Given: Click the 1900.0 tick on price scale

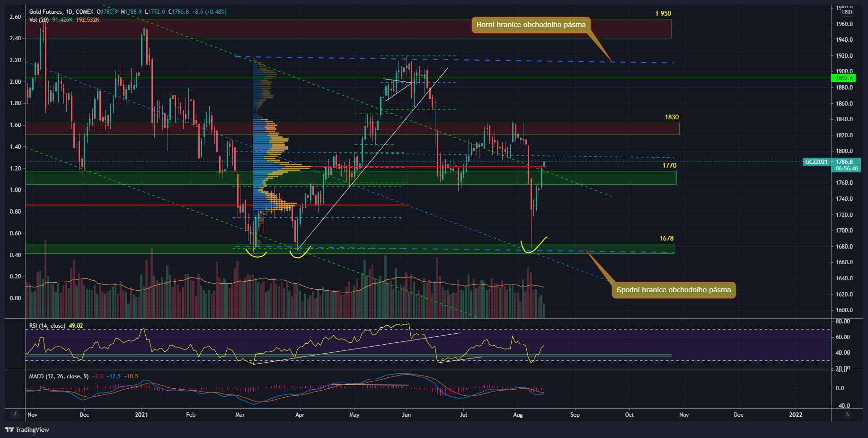Looking at the screenshot, I should coord(844,72).
